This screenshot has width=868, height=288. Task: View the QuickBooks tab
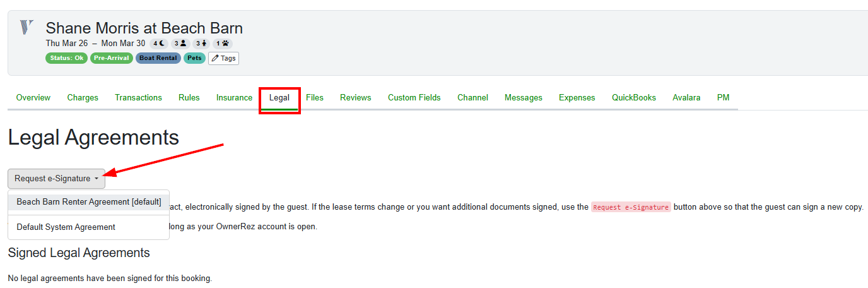tap(633, 98)
